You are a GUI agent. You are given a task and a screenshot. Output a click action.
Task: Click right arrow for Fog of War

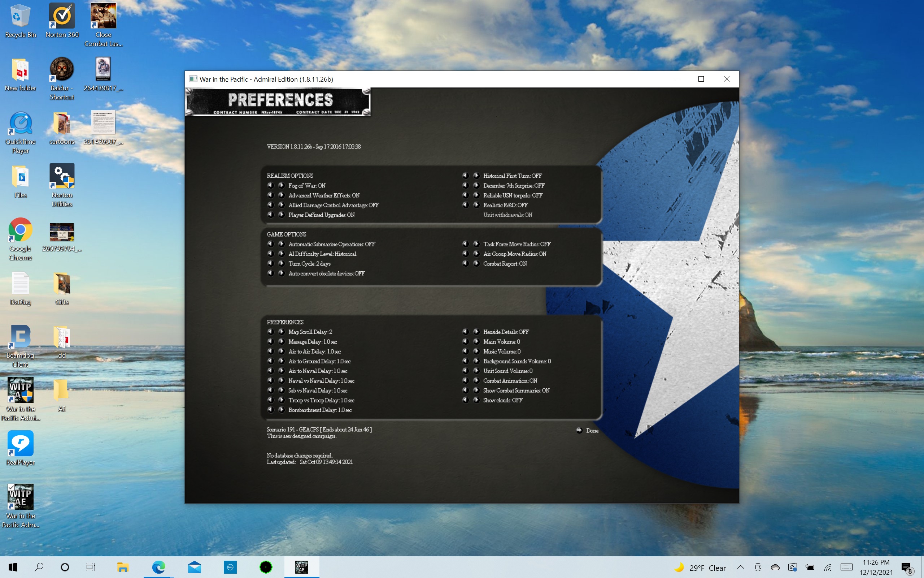(282, 185)
